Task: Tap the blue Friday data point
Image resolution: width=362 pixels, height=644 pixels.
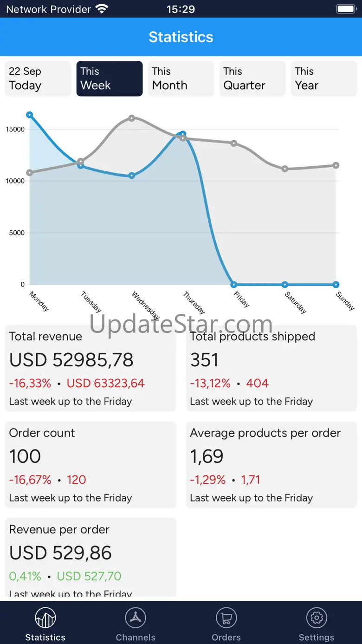Action: point(234,285)
